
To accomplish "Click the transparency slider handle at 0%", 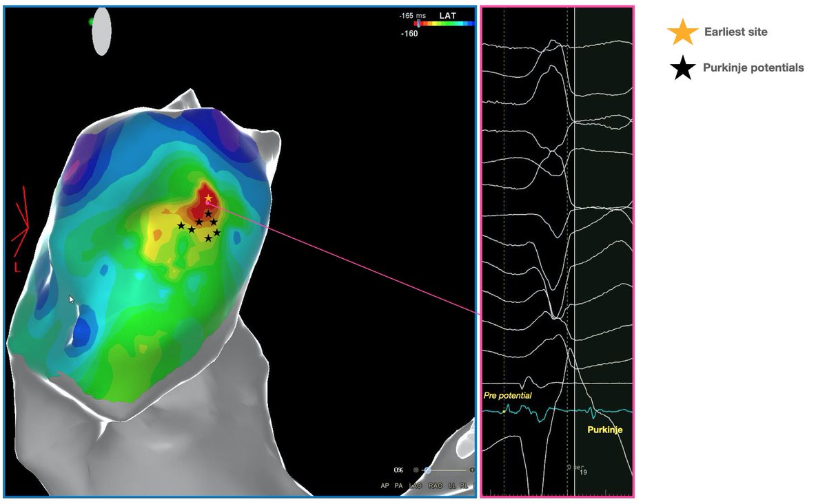I will [x=427, y=470].
